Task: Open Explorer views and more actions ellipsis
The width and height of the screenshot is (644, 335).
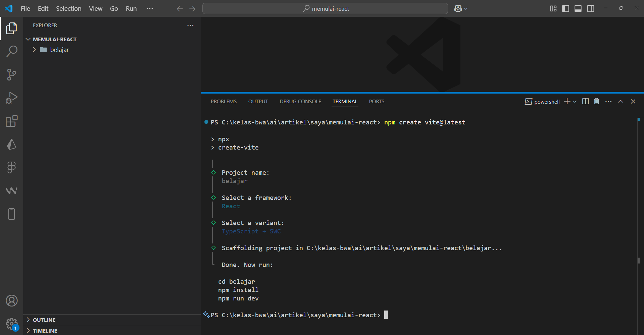Action: tap(190, 25)
